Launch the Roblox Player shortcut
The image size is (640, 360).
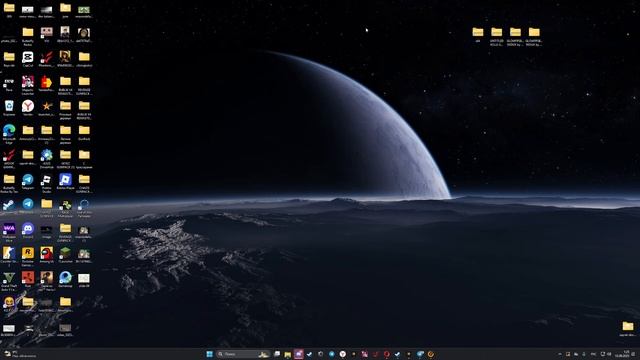click(x=65, y=180)
